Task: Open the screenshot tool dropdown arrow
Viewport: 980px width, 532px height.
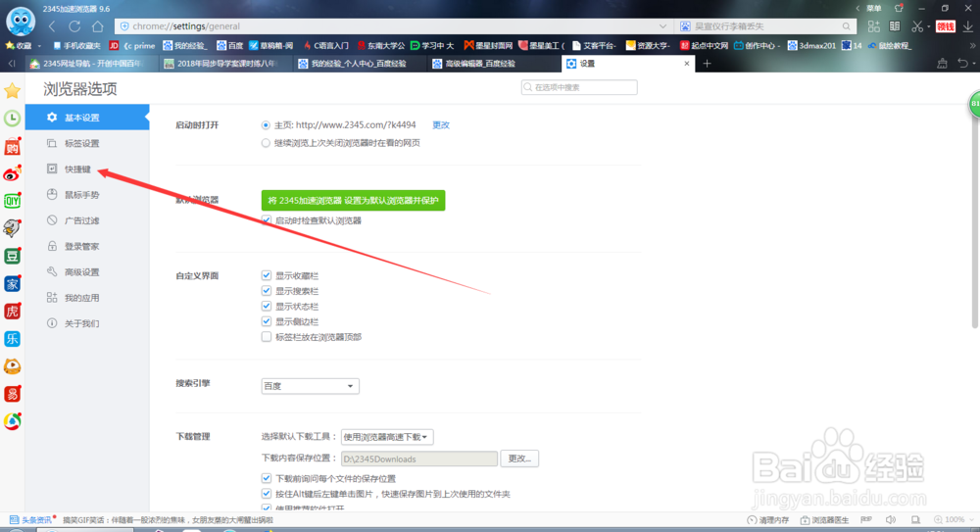Action: pos(929,26)
